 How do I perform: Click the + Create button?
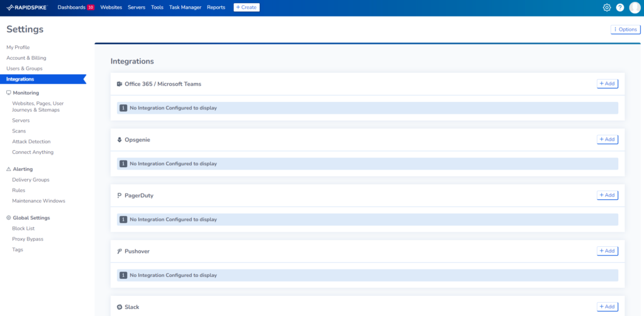(x=247, y=8)
